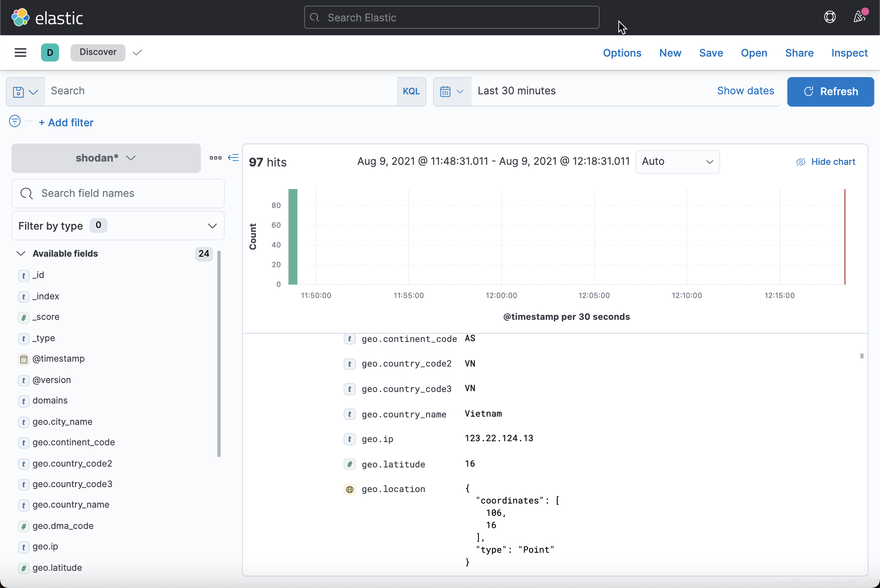
Task: Click the calendar/date picker icon
Action: point(445,91)
